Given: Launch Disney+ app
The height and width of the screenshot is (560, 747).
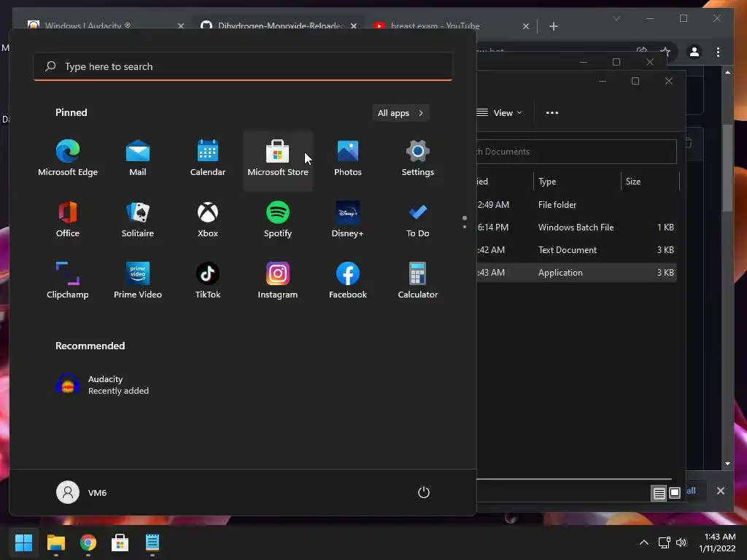Looking at the screenshot, I should [x=348, y=220].
